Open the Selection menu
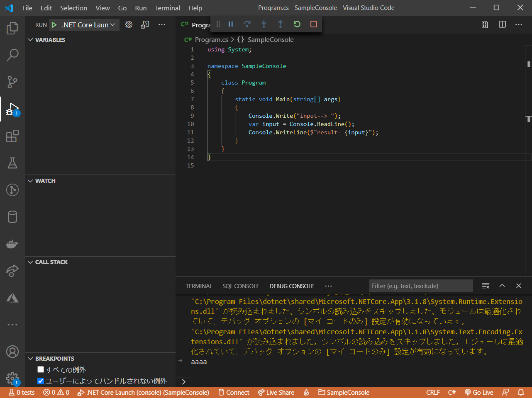 [73, 8]
